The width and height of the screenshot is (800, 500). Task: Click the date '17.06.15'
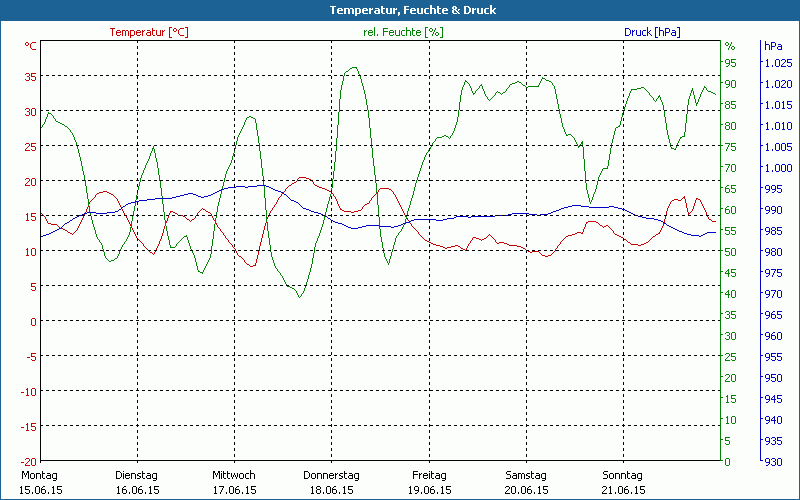(235, 490)
